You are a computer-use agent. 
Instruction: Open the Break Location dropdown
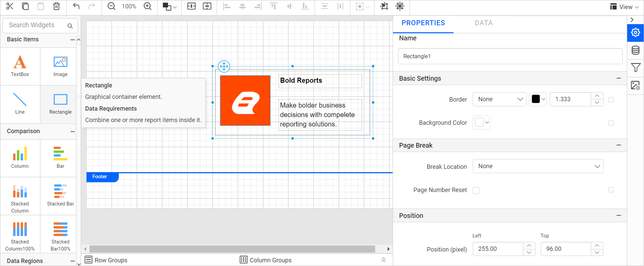(538, 166)
